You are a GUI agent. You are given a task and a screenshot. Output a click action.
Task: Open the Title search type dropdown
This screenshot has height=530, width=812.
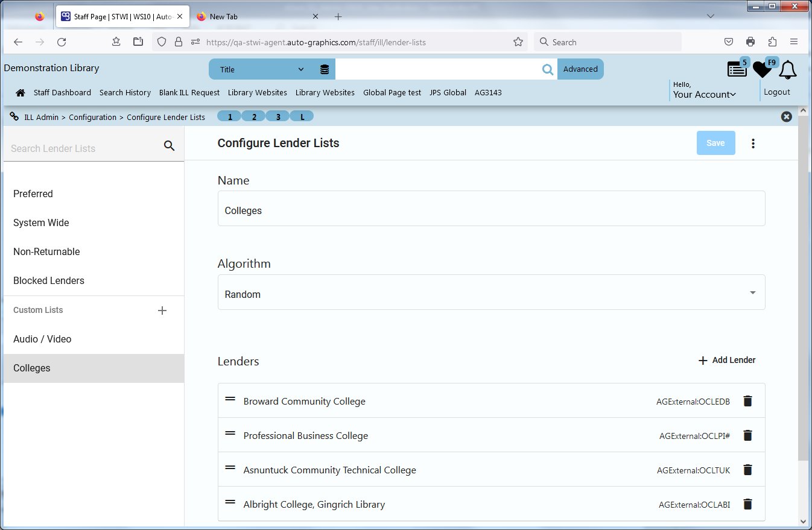262,69
